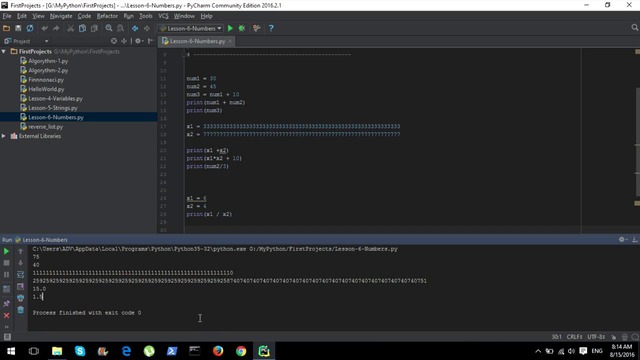Open the VCS menu
Viewport: 640px width, 360px height.
(x=163, y=16)
